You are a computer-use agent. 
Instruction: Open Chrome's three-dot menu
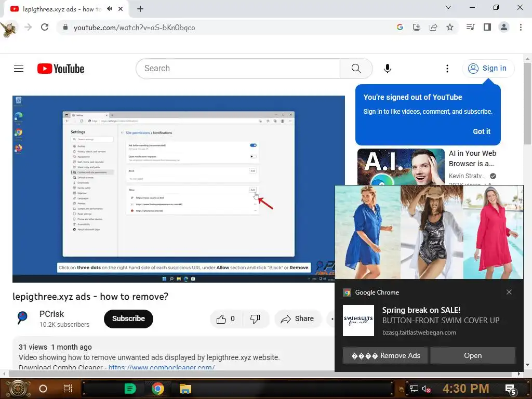click(x=521, y=27)
